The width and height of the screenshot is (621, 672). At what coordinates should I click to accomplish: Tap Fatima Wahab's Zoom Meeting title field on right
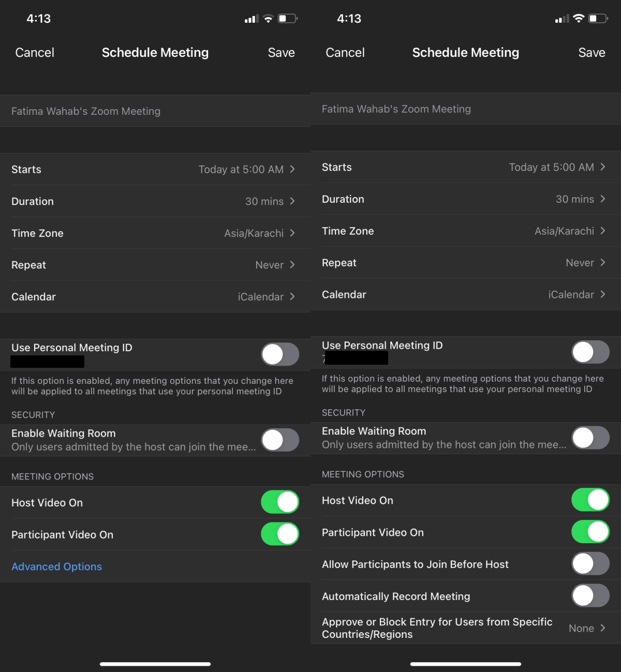click(x=466, y=109)
